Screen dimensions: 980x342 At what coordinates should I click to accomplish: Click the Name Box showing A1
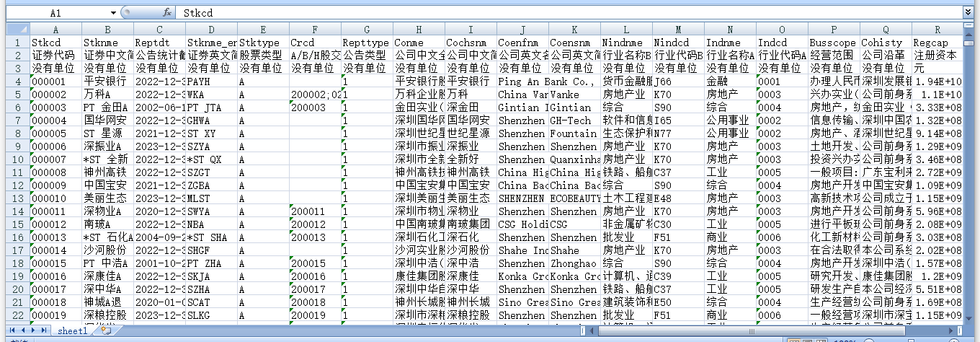click(x=56, y=13)
